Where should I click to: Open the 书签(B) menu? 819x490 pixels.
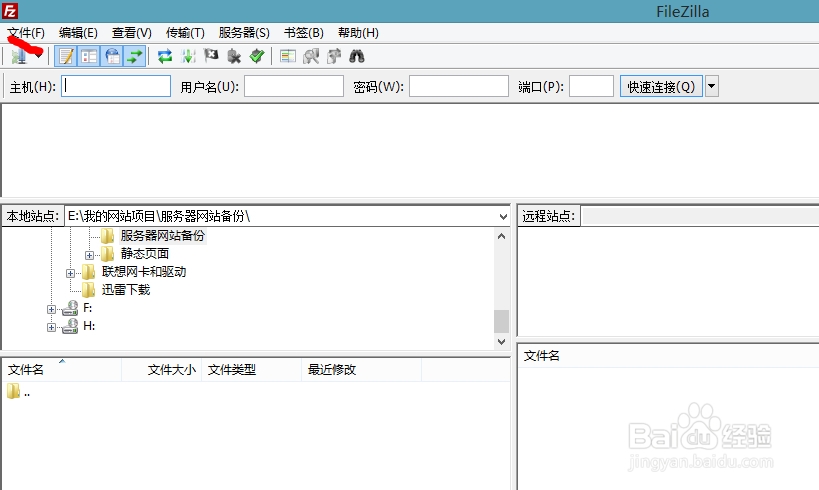[x=303, y=33]
